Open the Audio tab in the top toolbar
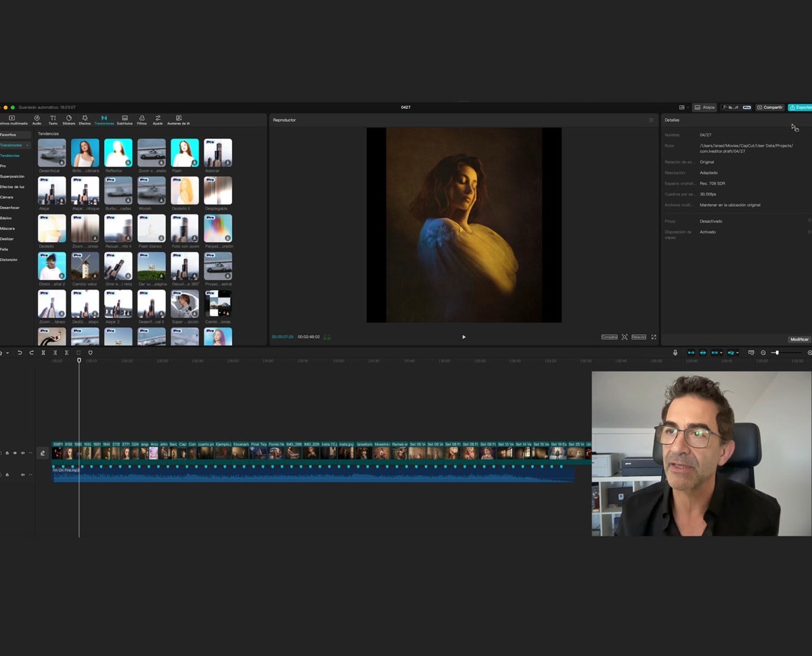The image size is (812, 656). click(x=37, y=120)
